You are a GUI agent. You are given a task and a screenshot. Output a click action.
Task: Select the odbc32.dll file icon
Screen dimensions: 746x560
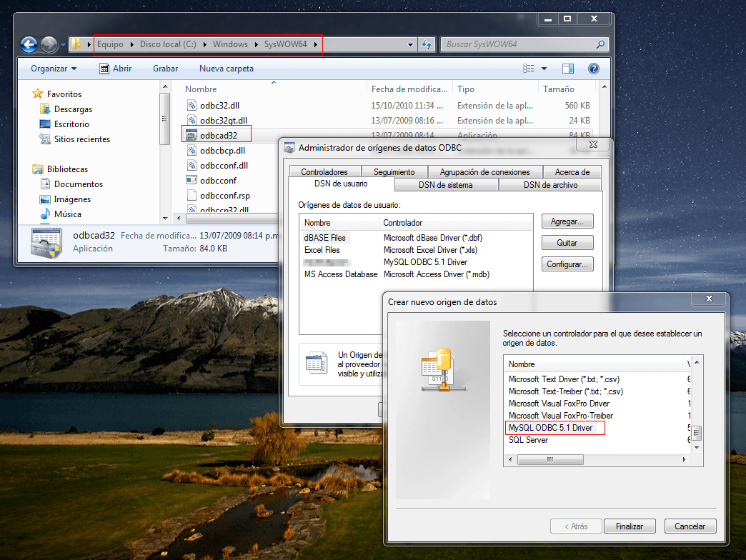click(x=191, y=105)
